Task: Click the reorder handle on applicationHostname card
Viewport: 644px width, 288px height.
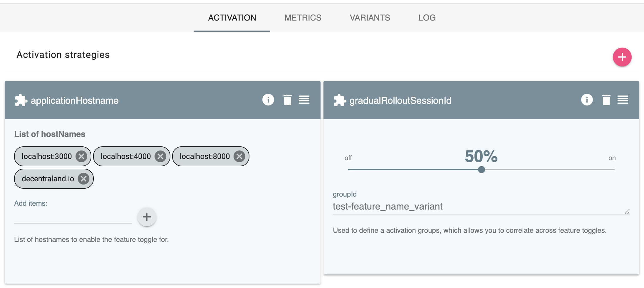Action: 304,100
